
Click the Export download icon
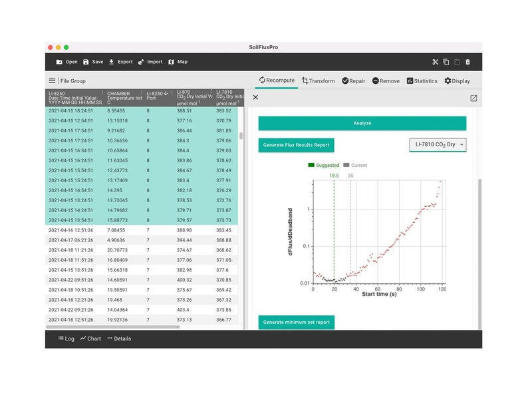(x=112, y=62)
